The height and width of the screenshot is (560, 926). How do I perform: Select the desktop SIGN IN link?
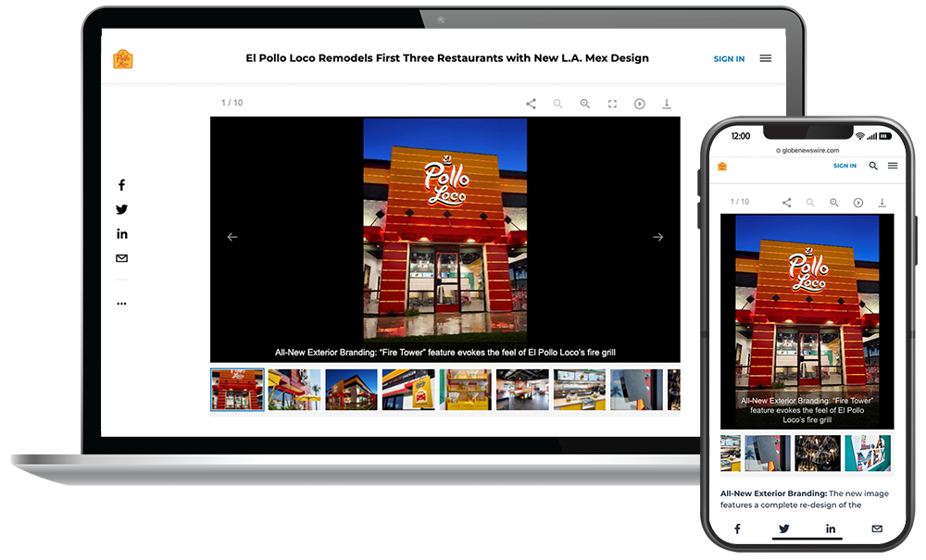pos(729,58)
